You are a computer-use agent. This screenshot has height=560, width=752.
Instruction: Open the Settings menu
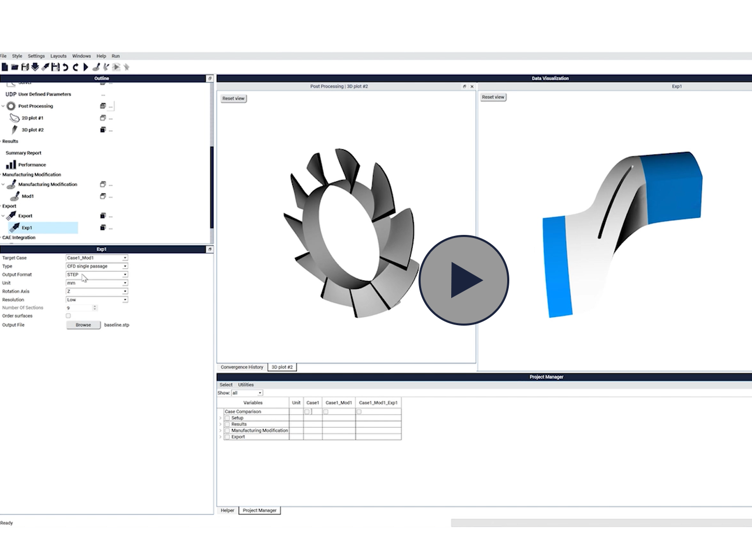click(36, 56)
